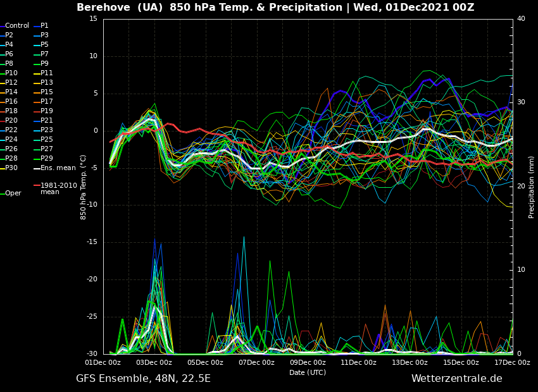Screen dimensions: 538x392
Task: Choose the P20 legend entry
Action: 11,121
